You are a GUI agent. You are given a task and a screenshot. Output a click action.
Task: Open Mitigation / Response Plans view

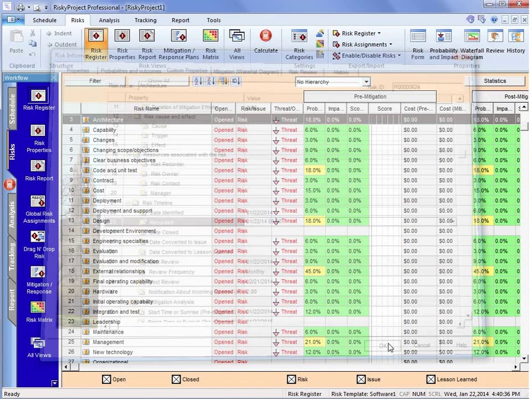(178, 44)
